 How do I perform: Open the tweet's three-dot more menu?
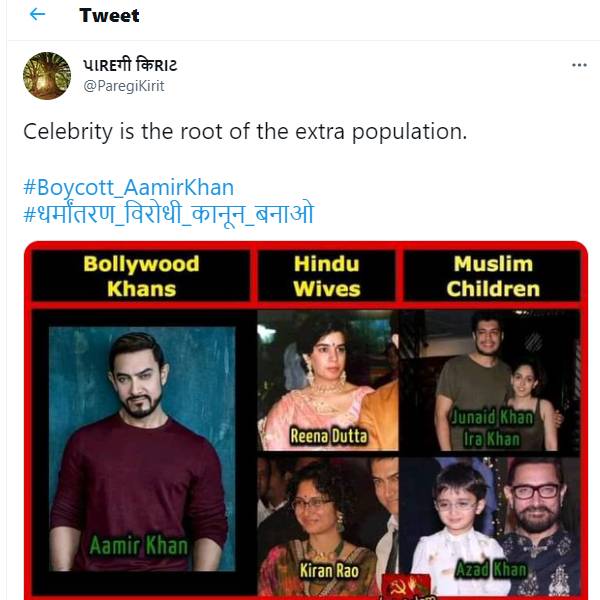[579, 65]
